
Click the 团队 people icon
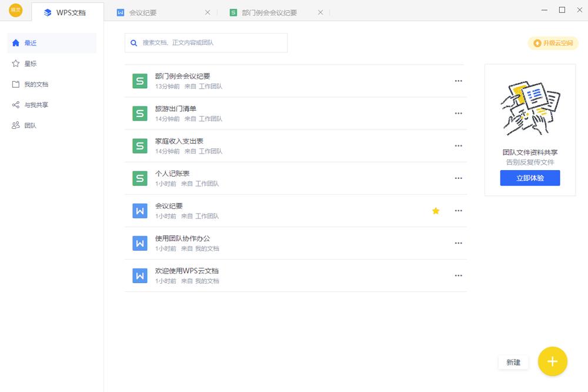(x=16, y=125)
